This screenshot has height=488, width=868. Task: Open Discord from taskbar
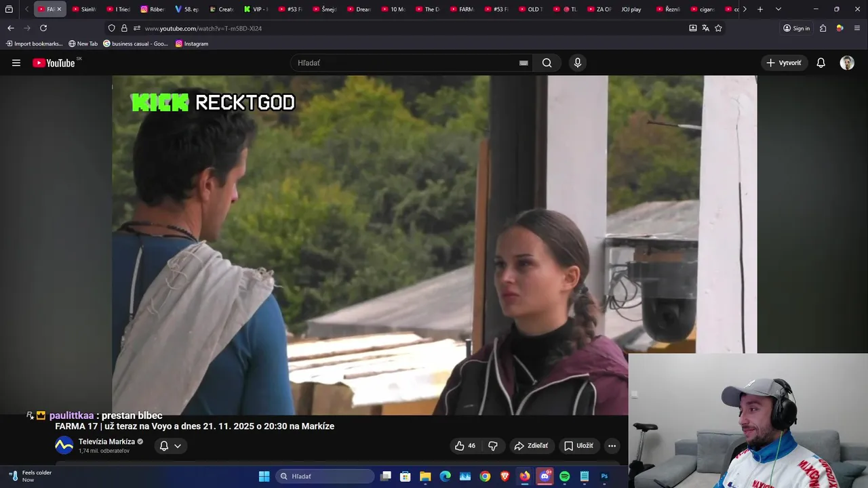point(545,476)
